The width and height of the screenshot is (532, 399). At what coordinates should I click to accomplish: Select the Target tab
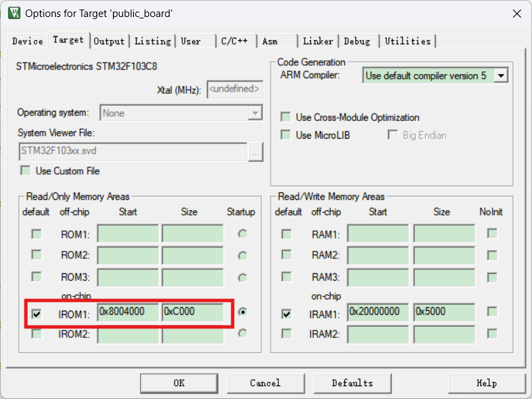pyautogui.click(x=68, y=40)
